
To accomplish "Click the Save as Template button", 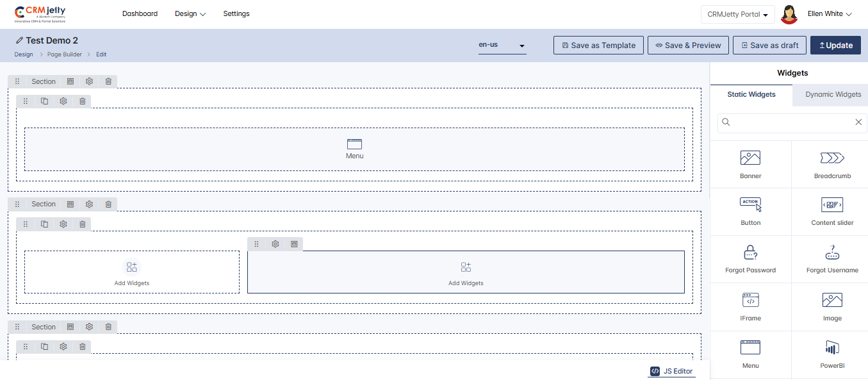I will (598, 45).
